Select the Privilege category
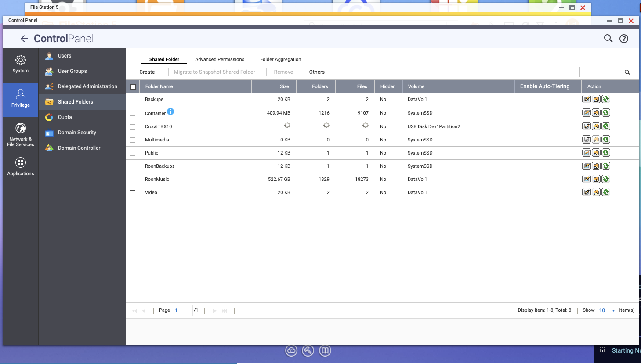Image resolution: width=641 pixels, height=364 pixels. 21,99
